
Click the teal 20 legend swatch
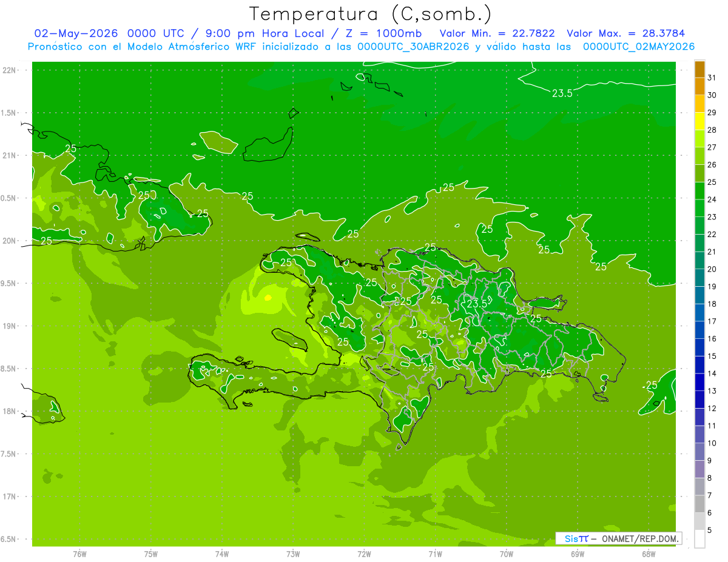(x=699, y=261)
